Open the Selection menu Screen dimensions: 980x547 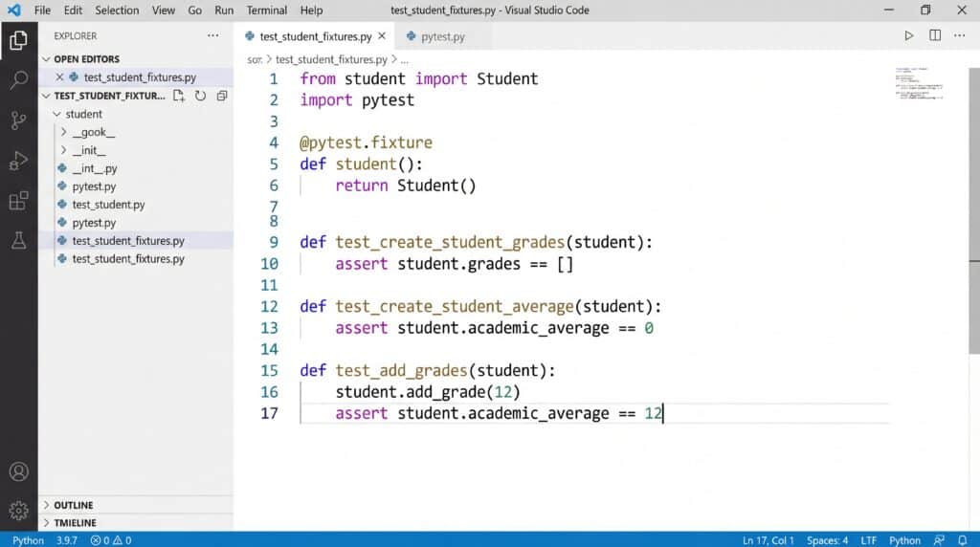(x=117, y=10)
